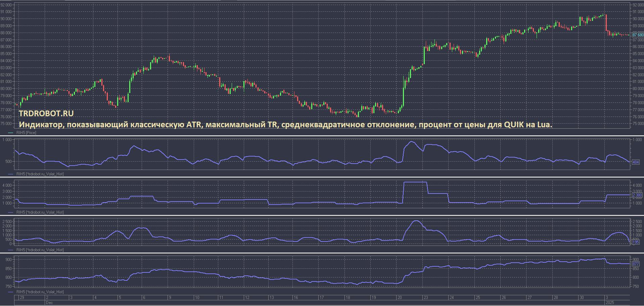Select the current price tag 87 680
Viewport: 644px width, 306px height.
coord(638,35)
